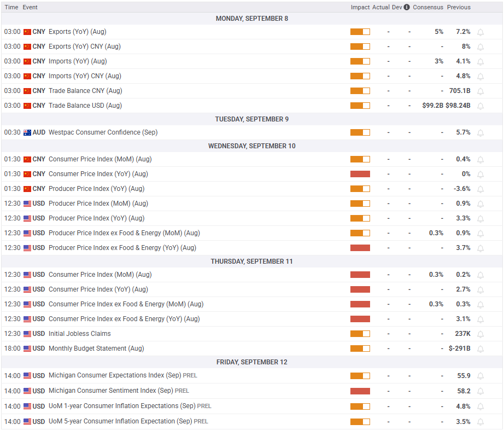504x430 pixels.
Task: Click bell icon for Michigan Consumer Sentiment Index
Action: (x=480, y=391)
